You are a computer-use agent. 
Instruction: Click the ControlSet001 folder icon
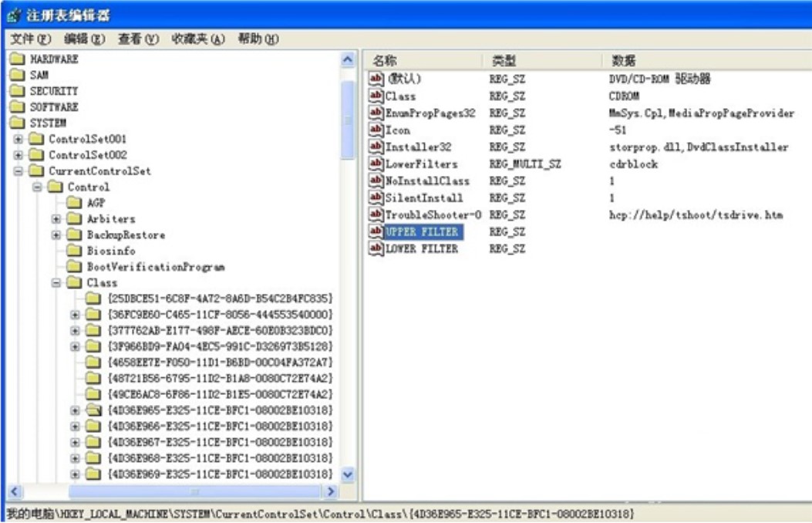click(x=36, y=139)
